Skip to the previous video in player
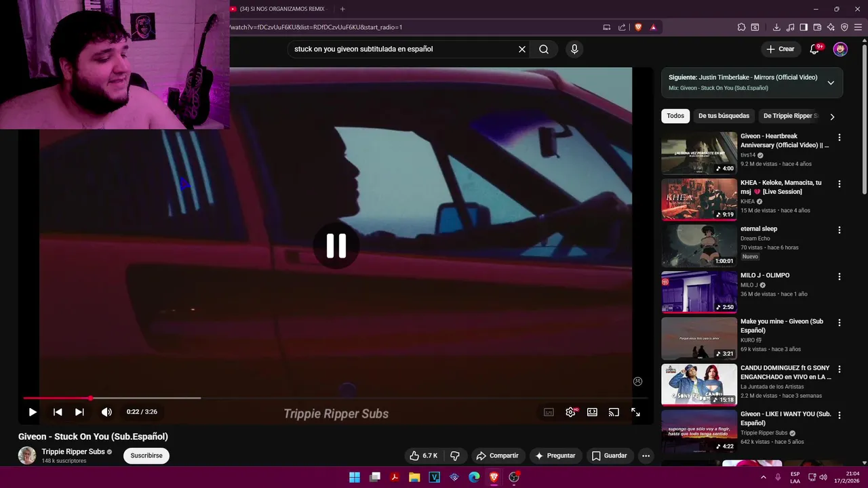 point(58,412)
